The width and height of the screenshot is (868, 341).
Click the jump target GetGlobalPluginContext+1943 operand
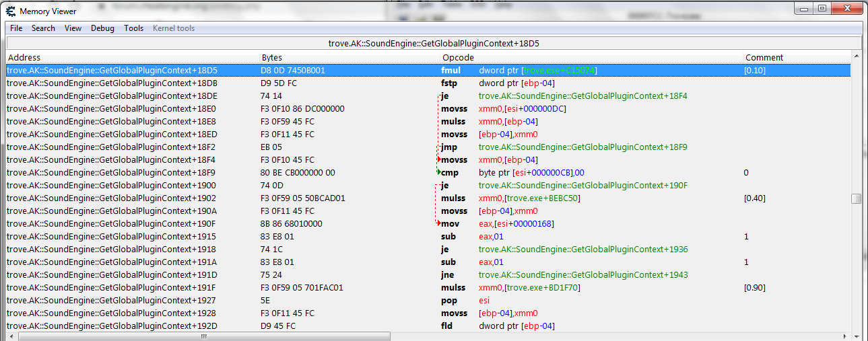[583, 274]
